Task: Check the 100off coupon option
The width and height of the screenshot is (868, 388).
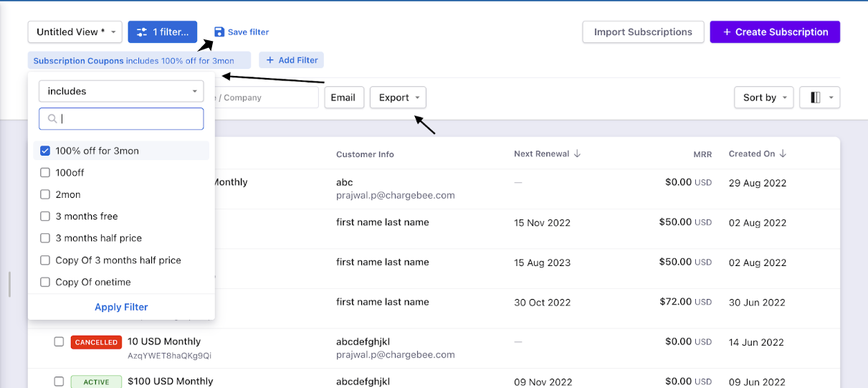Action: coord(45,173)
